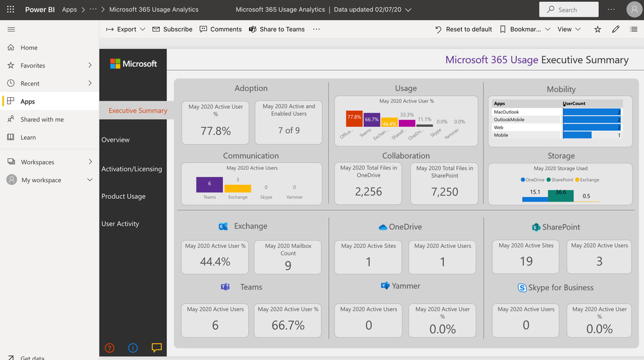Image resolution: width=644 pixels, height=360 pixels.
Task: Click the red question mark help icon
Action: coord(110,348)
